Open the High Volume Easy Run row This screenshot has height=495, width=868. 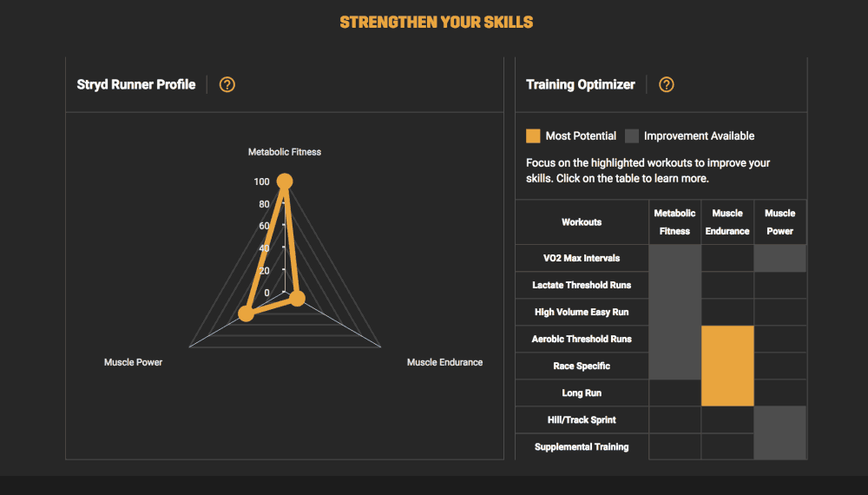point(661,313)
